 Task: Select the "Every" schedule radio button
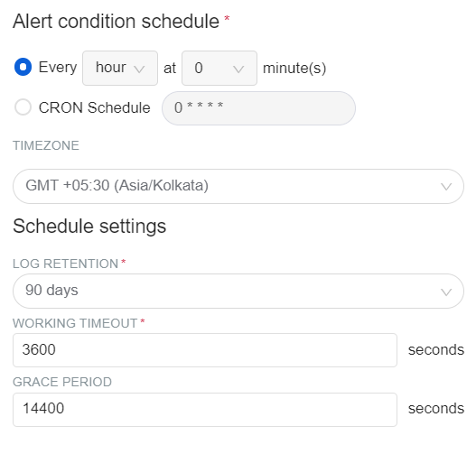[x=23, y=67]
